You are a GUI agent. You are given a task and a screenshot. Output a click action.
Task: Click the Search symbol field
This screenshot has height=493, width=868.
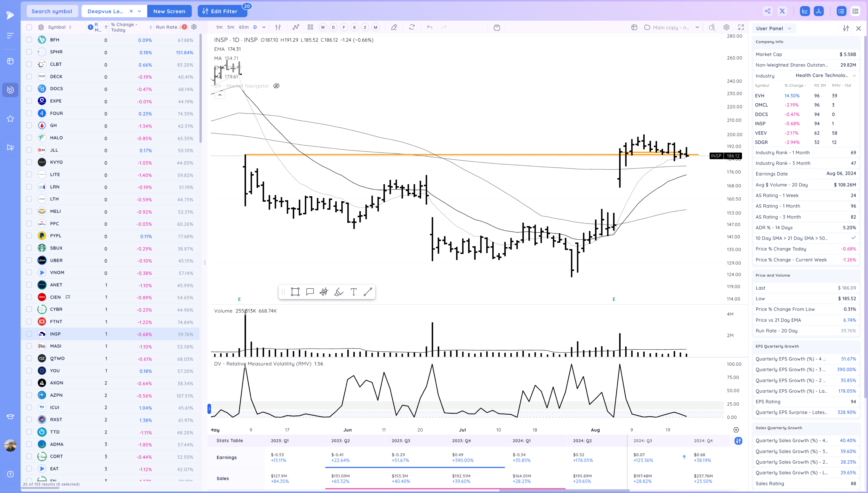pyautogui.click(x=52, y=11)
